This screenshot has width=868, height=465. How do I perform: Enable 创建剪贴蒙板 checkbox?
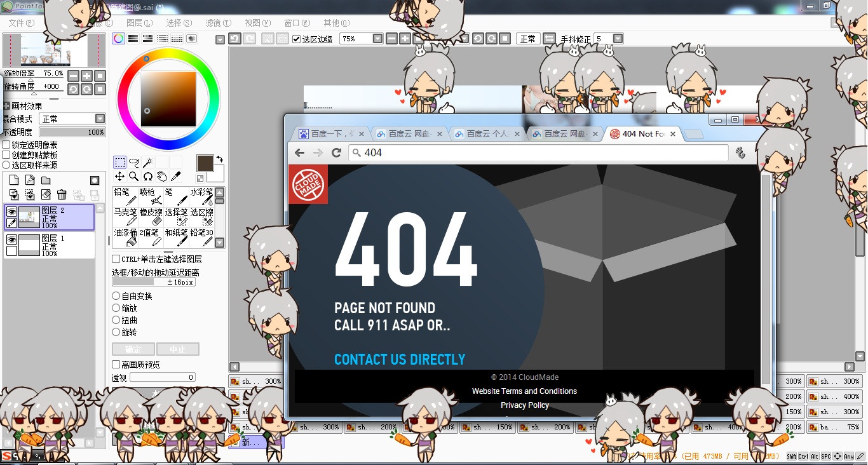(6, 155)
